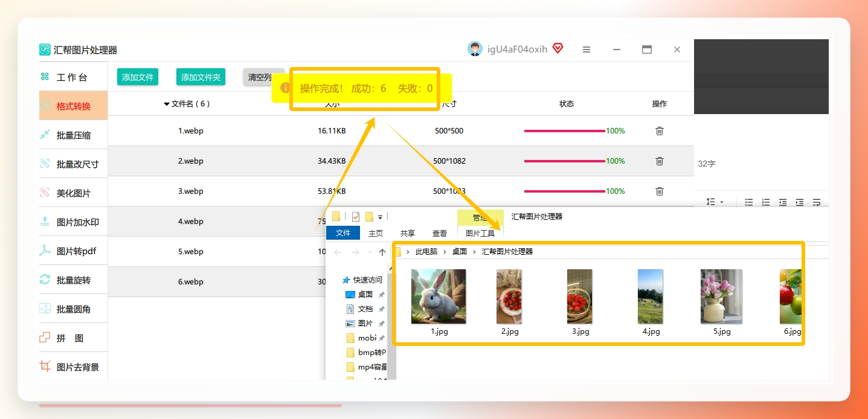
Task: Open Explorer recent locations dropdown arrow
Action: click(x=370, y=252)
